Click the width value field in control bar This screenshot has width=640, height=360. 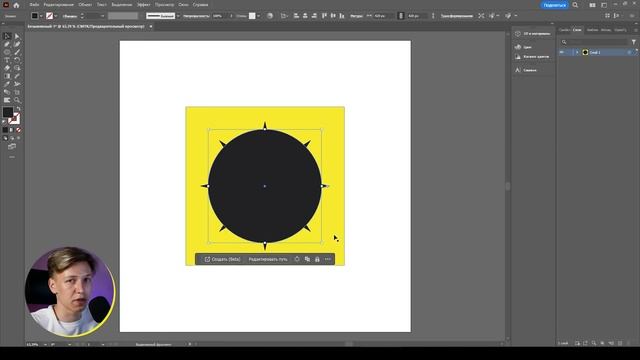(x=383, y=16)
